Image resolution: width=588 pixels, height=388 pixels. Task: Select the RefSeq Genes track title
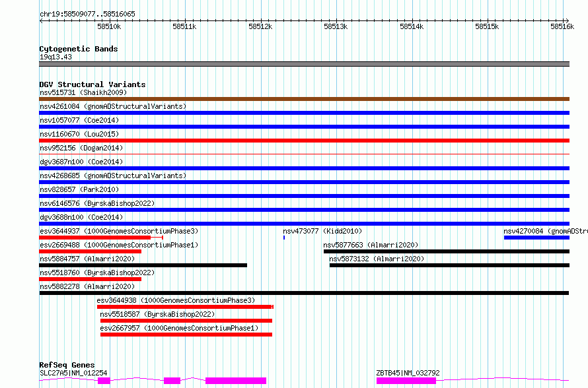[x=67, y=365]
